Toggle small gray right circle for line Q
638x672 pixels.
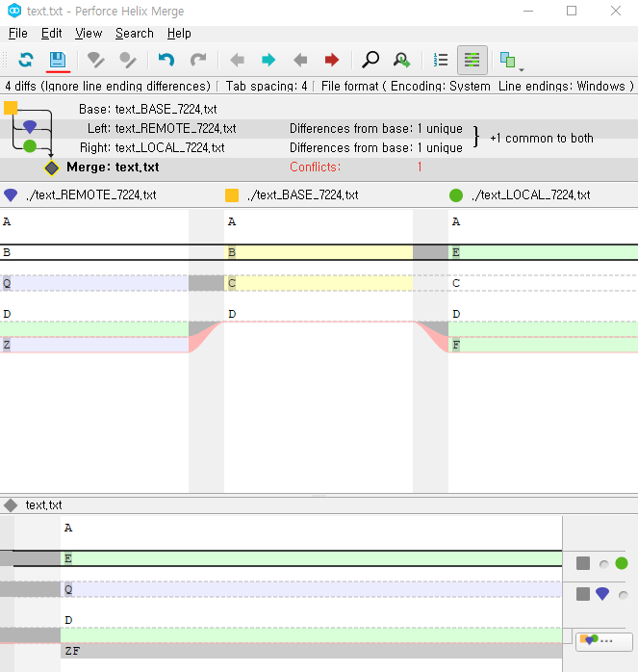[624, 595]
